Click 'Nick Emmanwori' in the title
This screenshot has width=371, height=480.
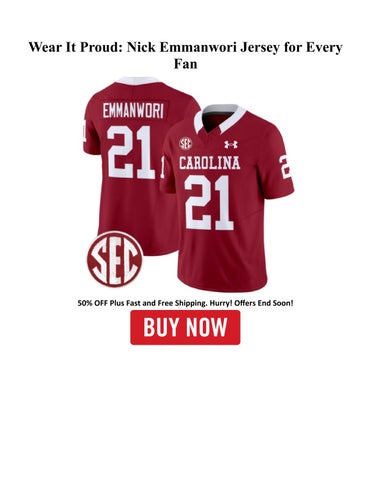(x=182, y=47)
